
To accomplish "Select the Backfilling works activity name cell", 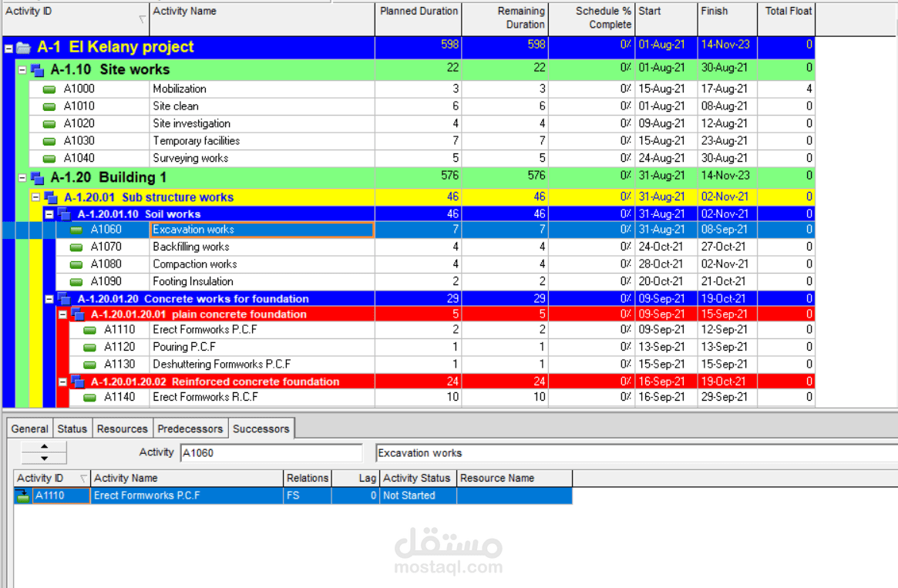I will [262, 247].
